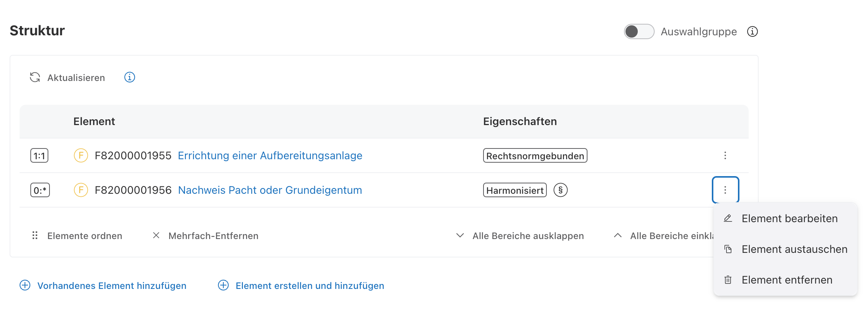
Task: Click info icon next to Auswahlgruppe
Action: click(752, 31)
